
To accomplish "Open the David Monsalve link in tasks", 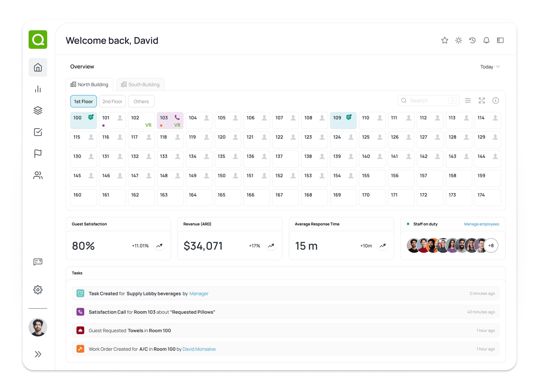I will click(x=199, y=349).
